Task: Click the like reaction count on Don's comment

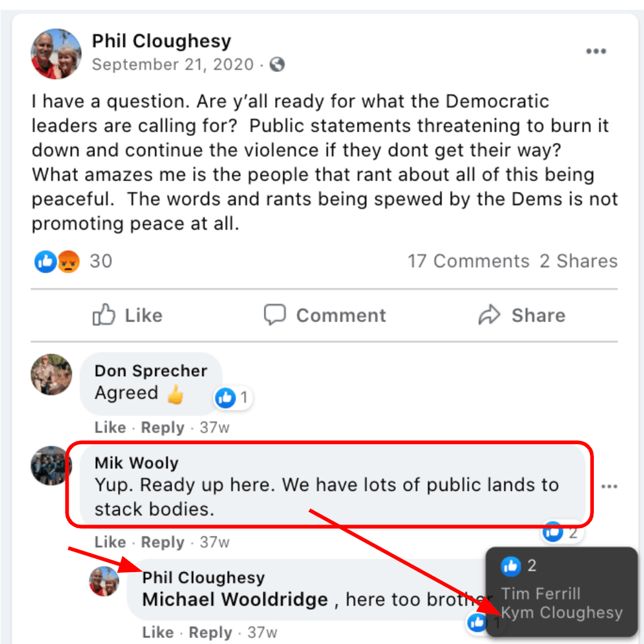Action: point(234,398)
